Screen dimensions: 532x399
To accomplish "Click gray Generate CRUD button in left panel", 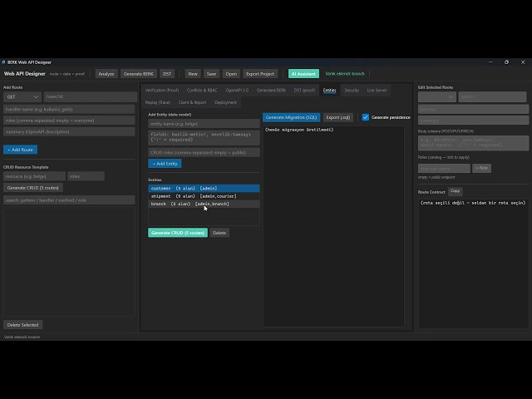I will point(33,188).
